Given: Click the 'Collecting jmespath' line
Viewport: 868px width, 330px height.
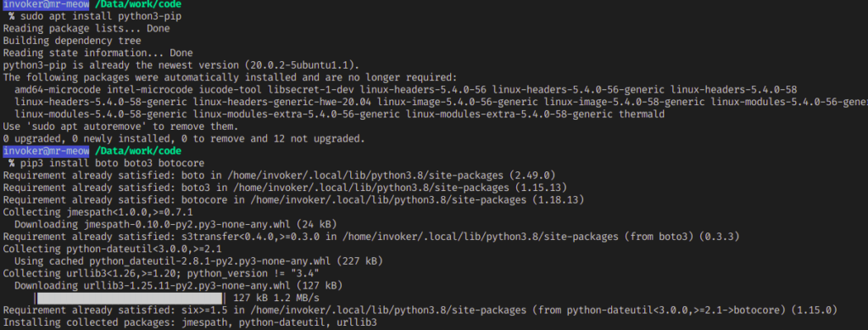Looking at the screenshot, I should [98, 211].
